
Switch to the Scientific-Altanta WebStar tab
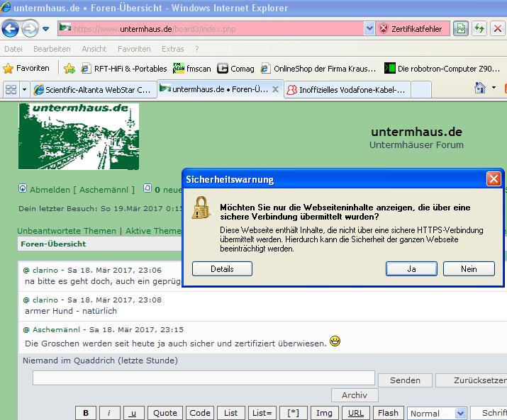pyautogui.click(x=92, y=90)
